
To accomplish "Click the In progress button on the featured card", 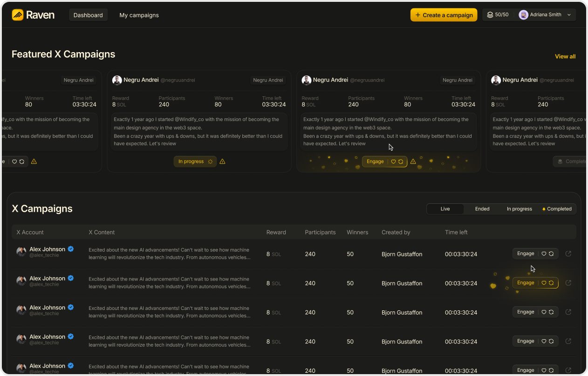I will [195, 161].
